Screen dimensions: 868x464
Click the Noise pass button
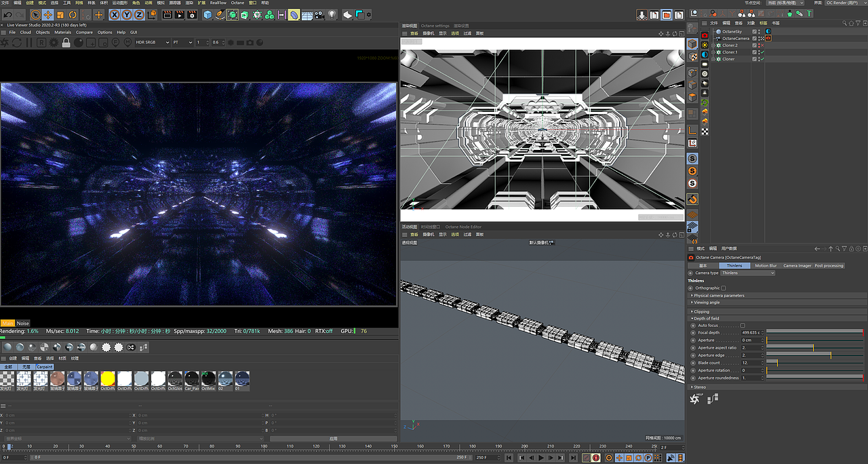tap(23, 323)
